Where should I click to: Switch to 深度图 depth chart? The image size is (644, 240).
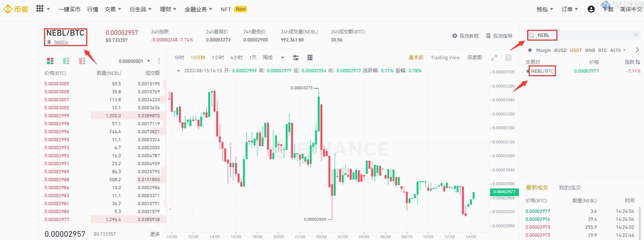(x=474, y=57)
